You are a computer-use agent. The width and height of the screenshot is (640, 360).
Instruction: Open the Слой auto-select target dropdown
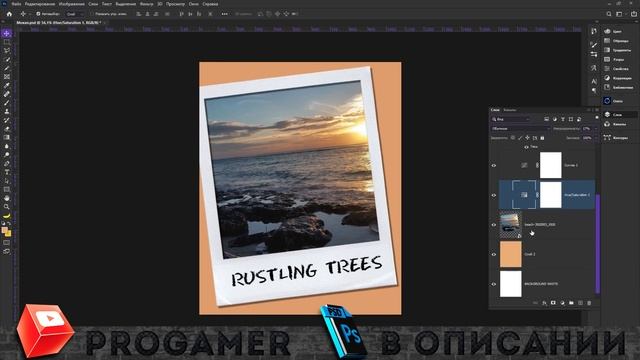(x=76, y=14)
